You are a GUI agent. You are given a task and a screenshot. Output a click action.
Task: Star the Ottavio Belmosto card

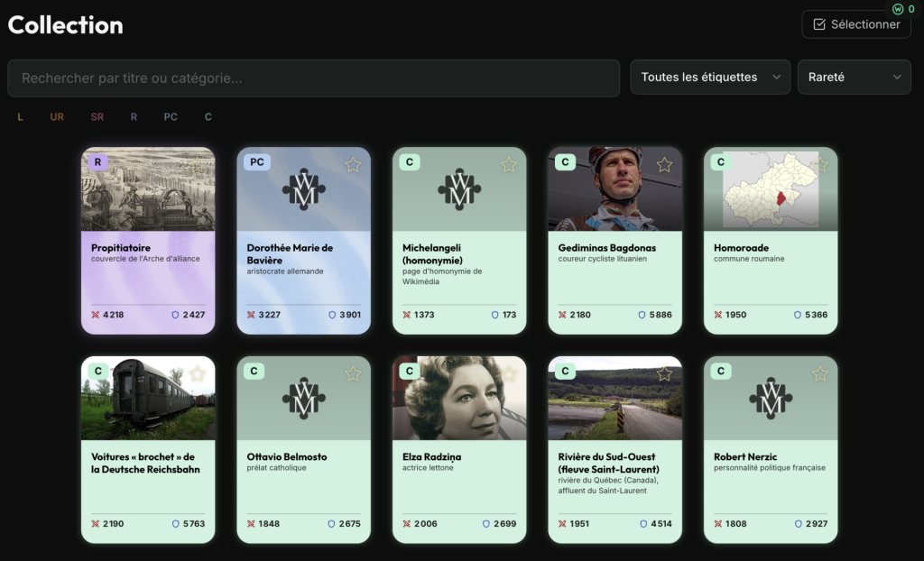point(353,373)
